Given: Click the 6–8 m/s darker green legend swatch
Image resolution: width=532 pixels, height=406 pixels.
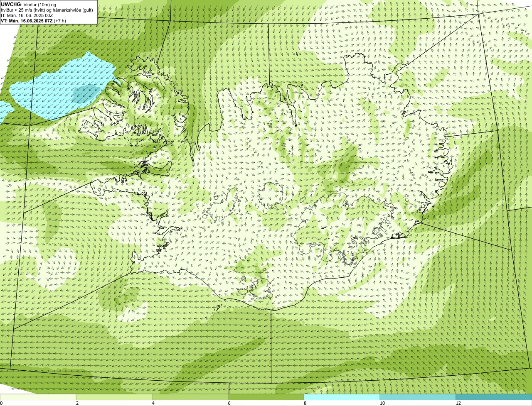Looking at the screenshot, I should click(266, 397).
